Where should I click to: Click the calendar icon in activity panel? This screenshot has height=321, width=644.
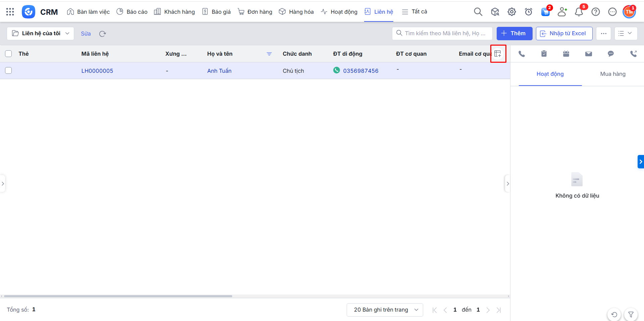(566, 54)
